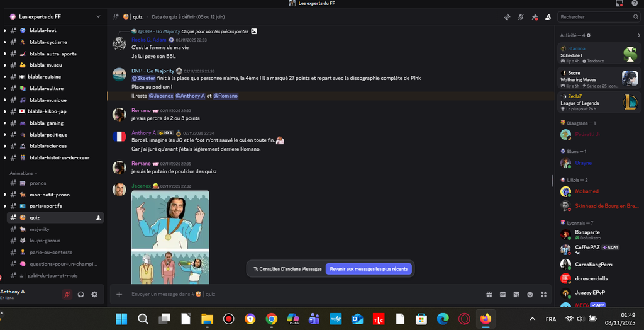
Task: Open majority channel
Action: pyautogui.click(x=55, y=229)
